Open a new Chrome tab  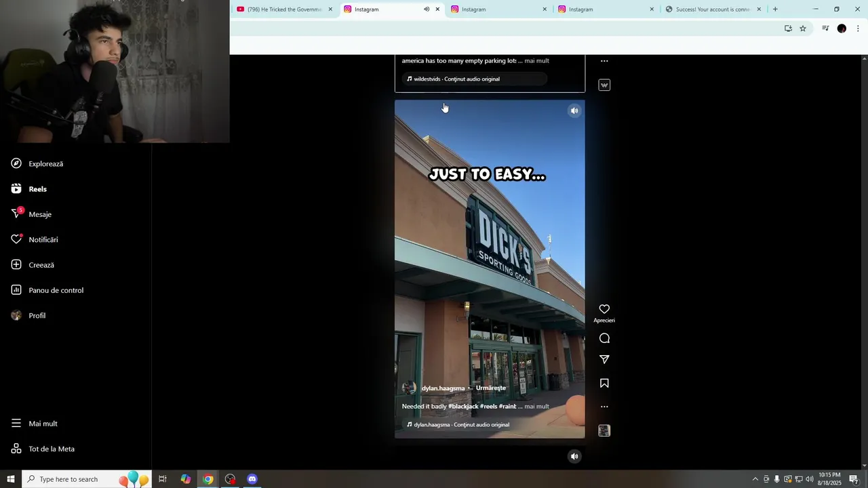(x=775, y=9)
